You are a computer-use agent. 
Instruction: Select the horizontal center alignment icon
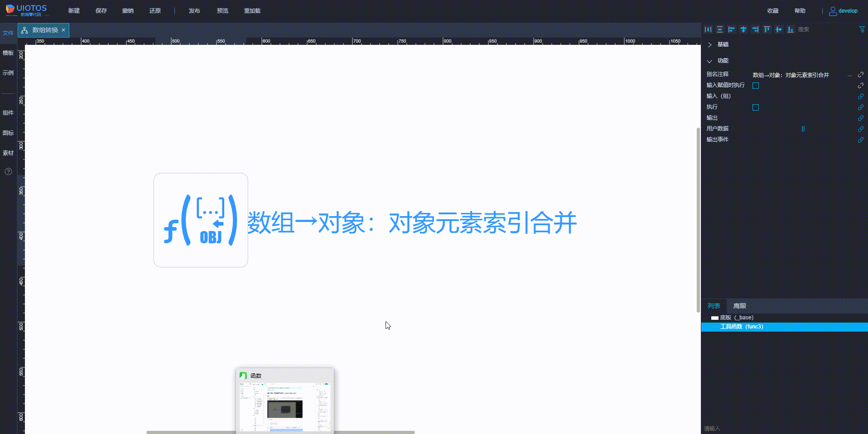pyautogui.click(x=779, y=29)
